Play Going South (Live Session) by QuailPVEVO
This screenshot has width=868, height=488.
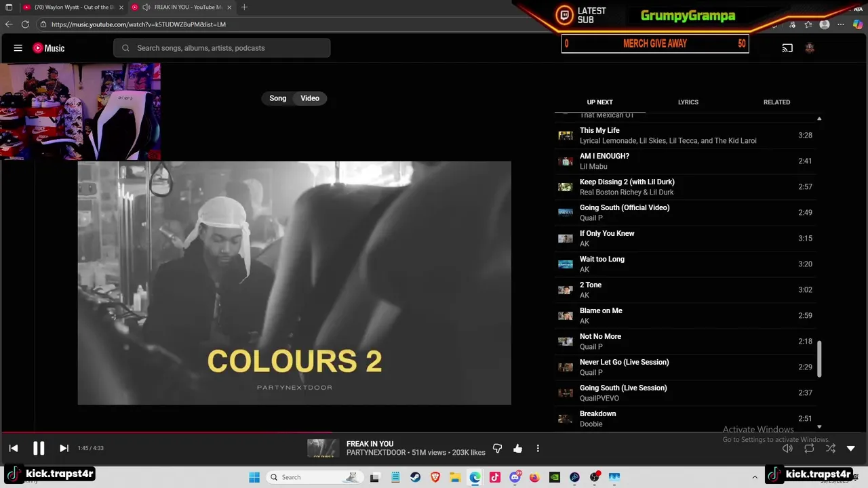coord(686,392)
